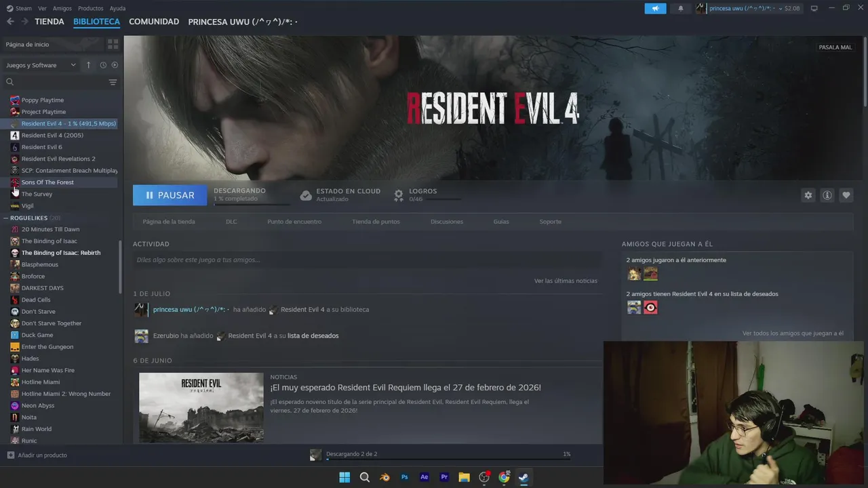Select Sons Of The Forest in library
Image resolution: width=868 pixels, height=488 pixels.
click(x=47, y=182)
